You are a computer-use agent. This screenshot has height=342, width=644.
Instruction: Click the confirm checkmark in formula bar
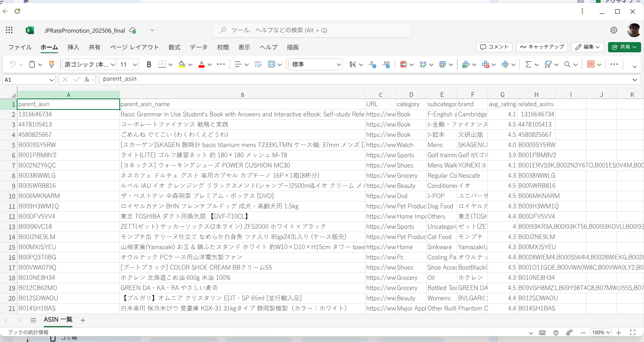pyautogui.click(x=77, y=79)
